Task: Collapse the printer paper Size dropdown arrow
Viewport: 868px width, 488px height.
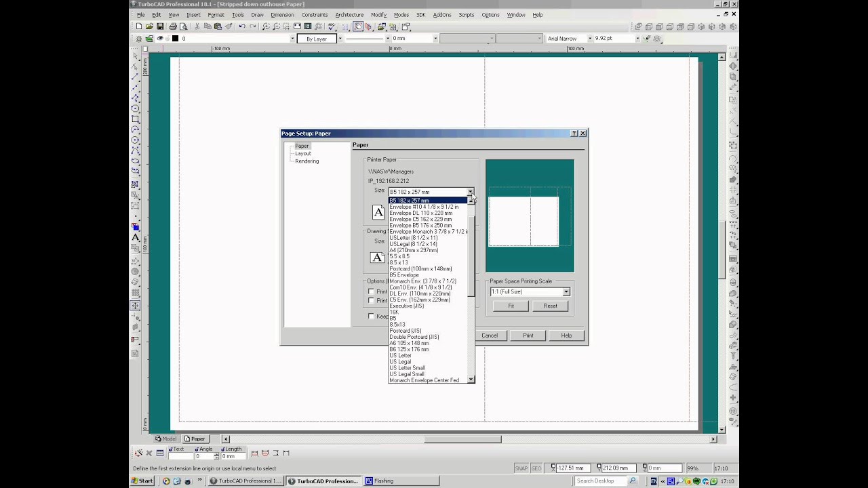Action: pos(470,192)
